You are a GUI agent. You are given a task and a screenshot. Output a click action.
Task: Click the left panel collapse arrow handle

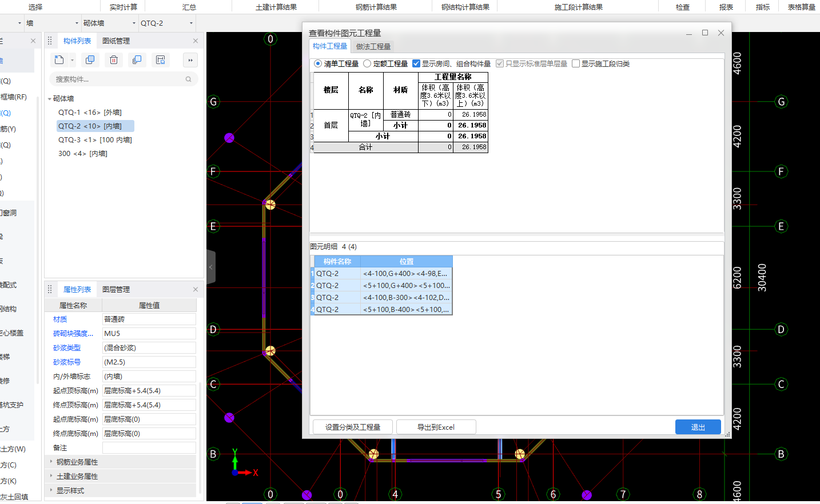[x=210, y=267]
